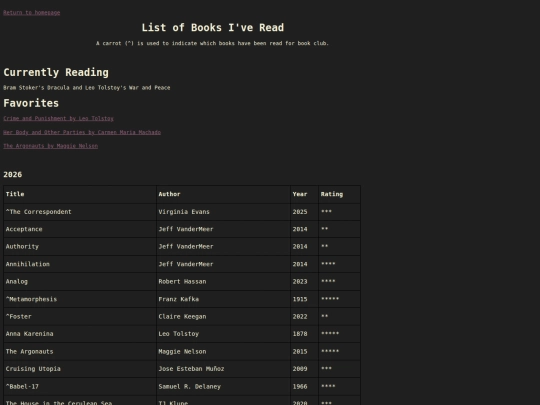Image resolution: width=540 pixels, height=405 pixels.
Task: Select the 'Virginia Evans' author cell
Action: pyautogui.click(x=223, y=212)
